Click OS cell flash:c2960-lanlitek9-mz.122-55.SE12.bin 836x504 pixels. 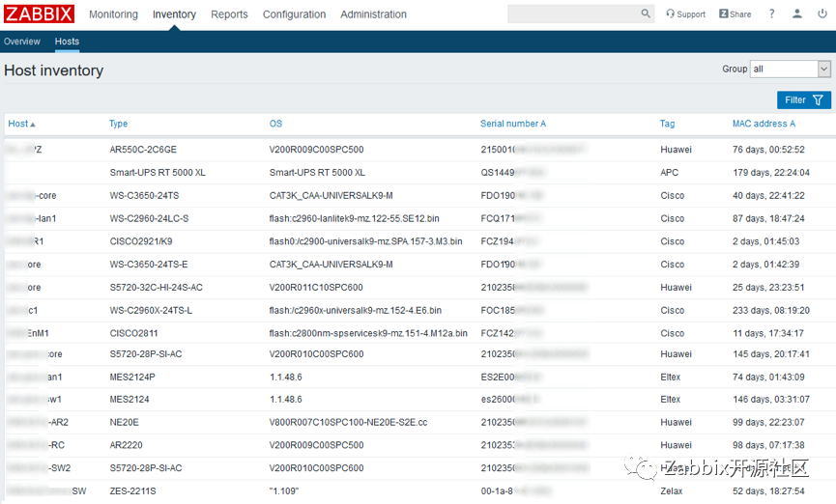tap(355, 218)
